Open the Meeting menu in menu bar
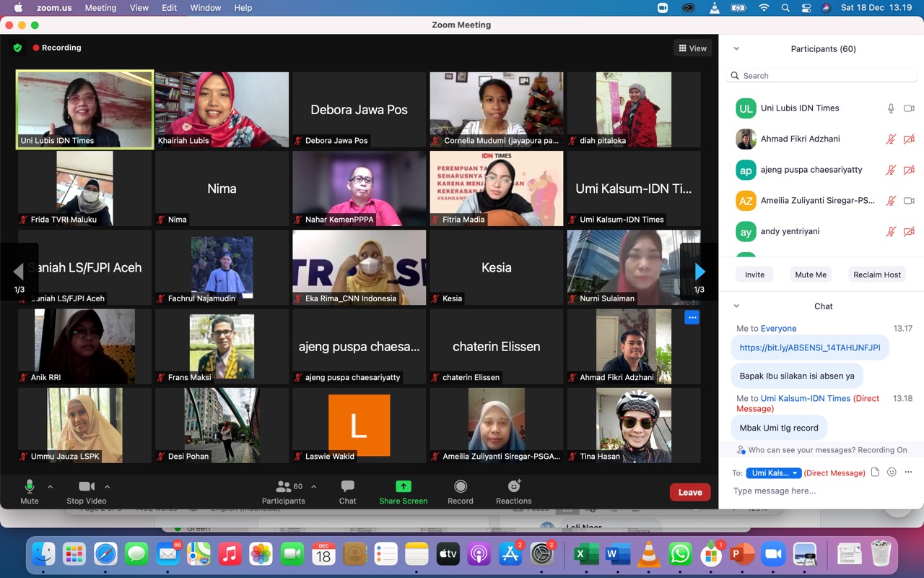The image size is (924, 578). [x=100, y=8]
